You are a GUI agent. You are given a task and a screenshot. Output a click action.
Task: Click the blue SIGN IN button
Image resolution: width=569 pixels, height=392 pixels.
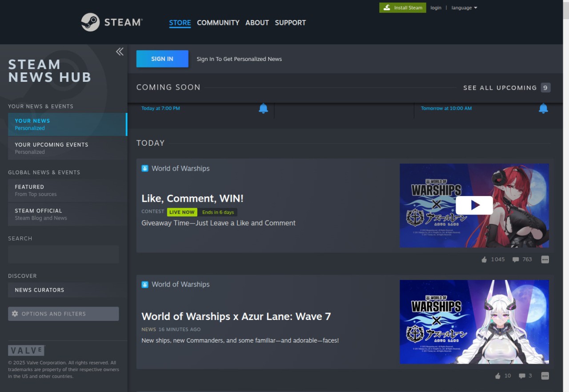coord(162,59)
